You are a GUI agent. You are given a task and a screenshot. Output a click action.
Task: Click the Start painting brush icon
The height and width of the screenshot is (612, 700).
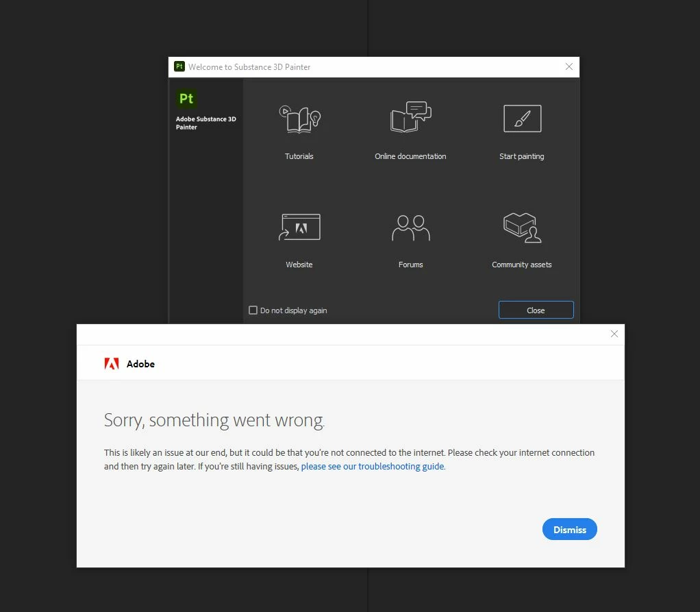point(523,119)
